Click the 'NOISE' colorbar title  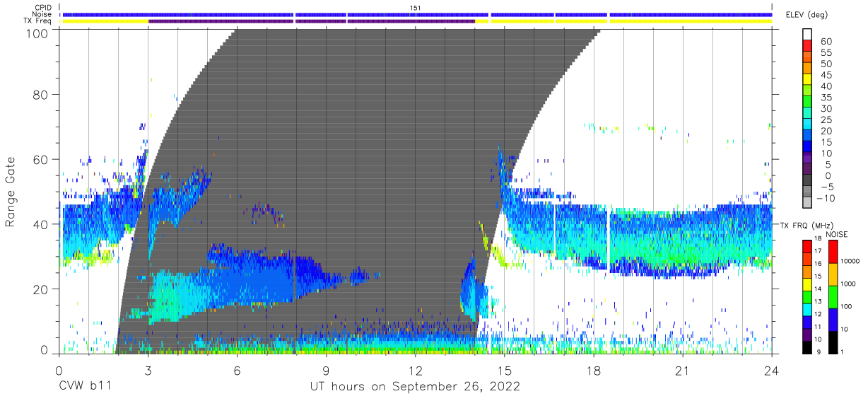pos(836,234)
